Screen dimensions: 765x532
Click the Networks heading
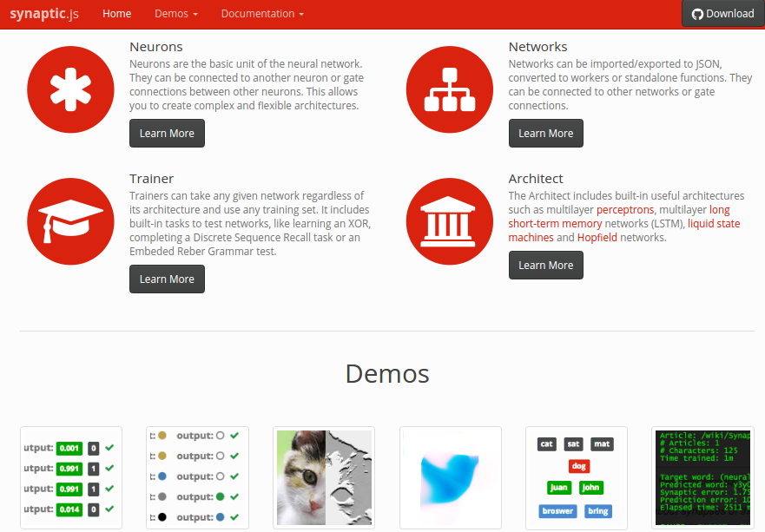[x=537, y=47]
